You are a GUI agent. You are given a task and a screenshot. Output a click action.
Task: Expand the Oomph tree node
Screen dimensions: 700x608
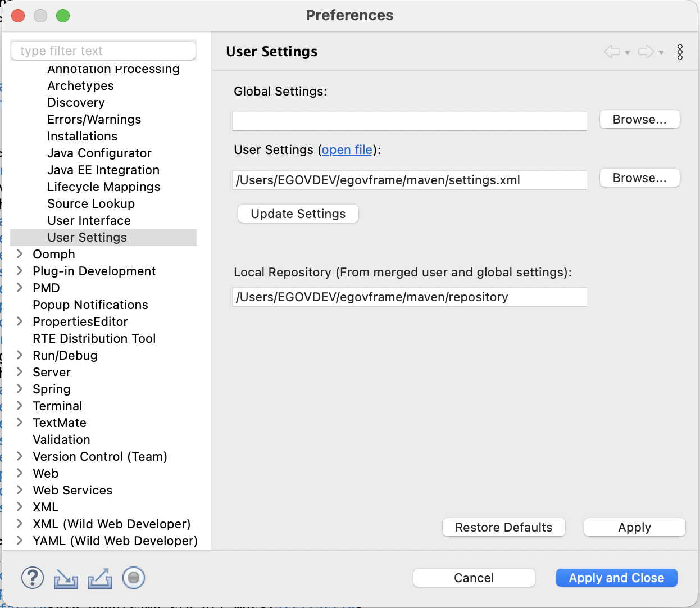(20, 254)
